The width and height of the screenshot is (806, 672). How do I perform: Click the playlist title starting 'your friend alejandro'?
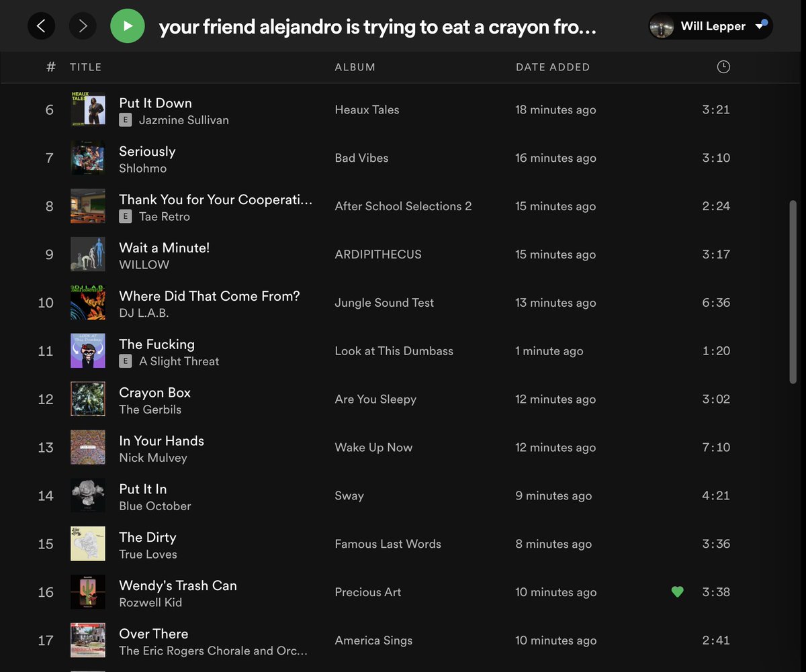pos(377,27)
